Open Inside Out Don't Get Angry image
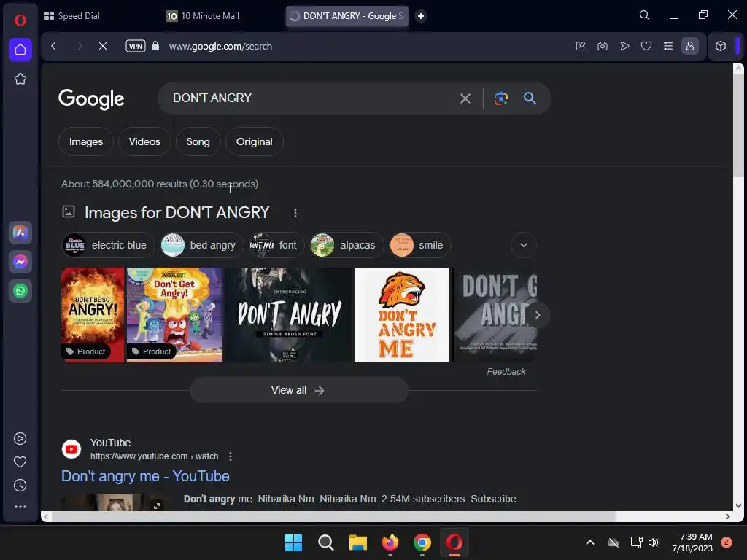747x560 pixels. (174, 315)
